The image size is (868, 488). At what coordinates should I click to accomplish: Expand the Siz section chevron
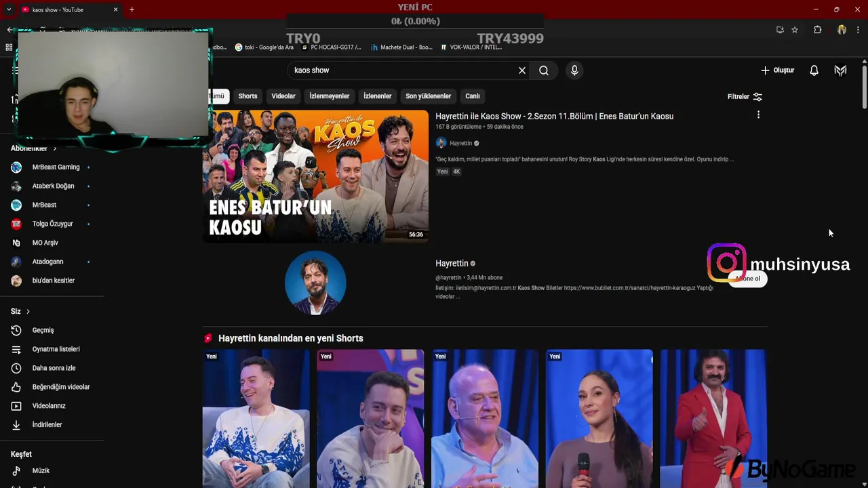(x=28, y=312)
